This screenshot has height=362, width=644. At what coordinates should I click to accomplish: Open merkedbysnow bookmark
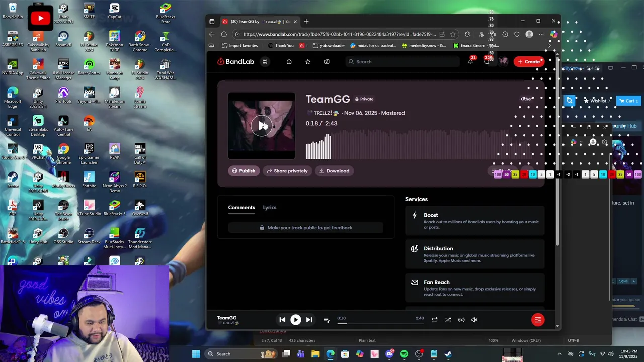pyautogui.click(x=424, y=46)
